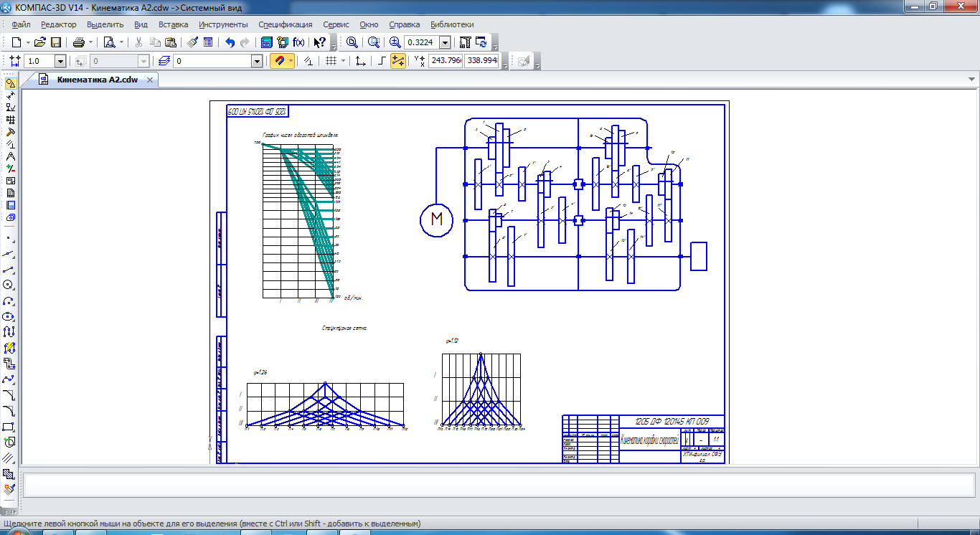
Task: Select the Chamfer tool
Action: [x=9, y=395]
